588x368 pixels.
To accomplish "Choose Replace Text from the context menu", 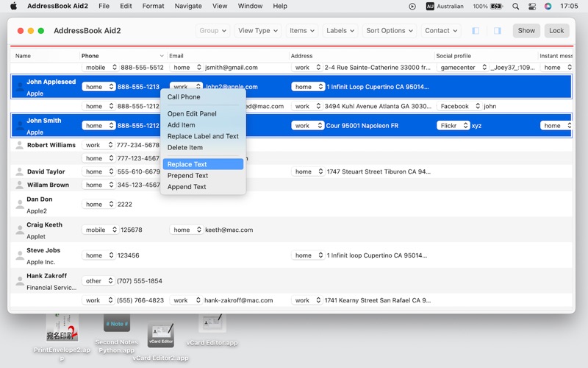I will [187, 164].
